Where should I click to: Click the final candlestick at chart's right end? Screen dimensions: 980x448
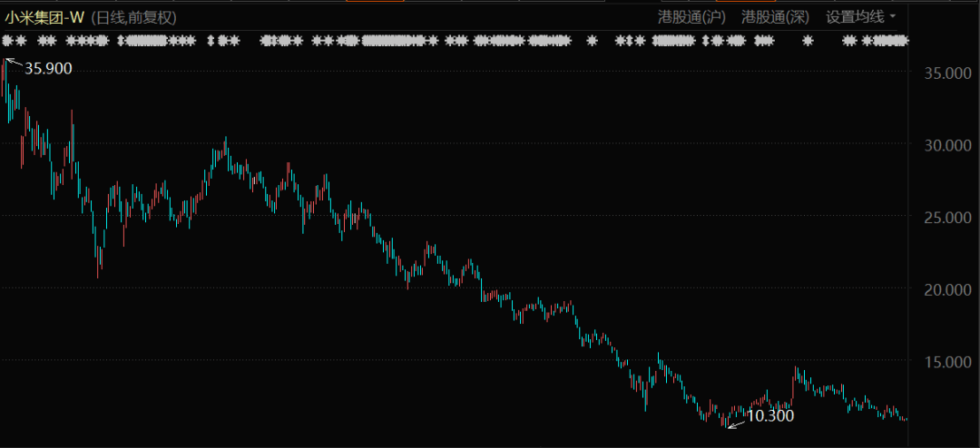[x=905, y=419]
